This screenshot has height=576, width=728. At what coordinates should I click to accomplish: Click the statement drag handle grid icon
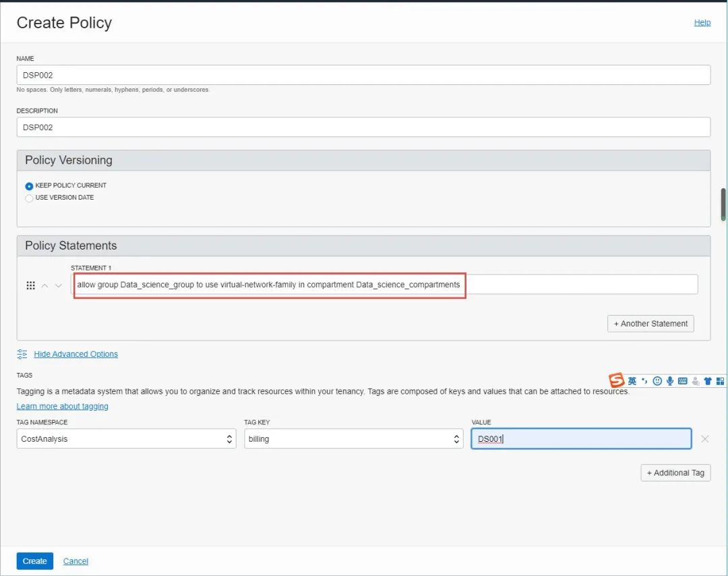coord(30,285)
